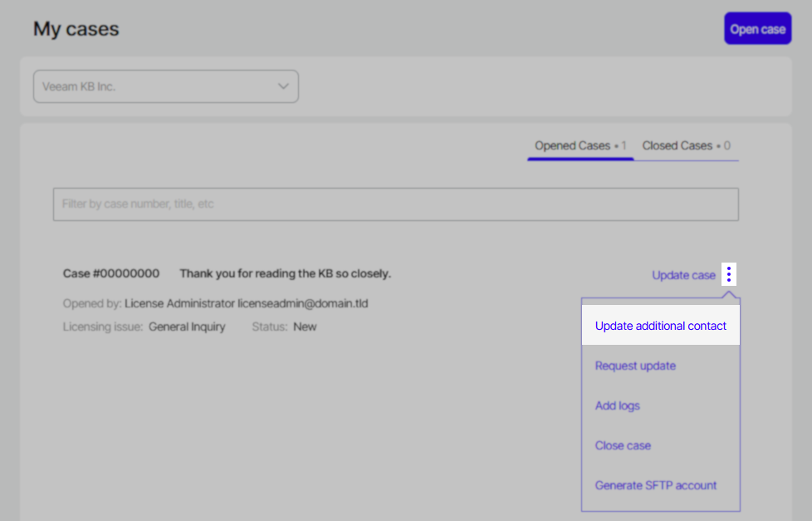Open the company selector showing Veeam KB Inc.

[166, 86]
